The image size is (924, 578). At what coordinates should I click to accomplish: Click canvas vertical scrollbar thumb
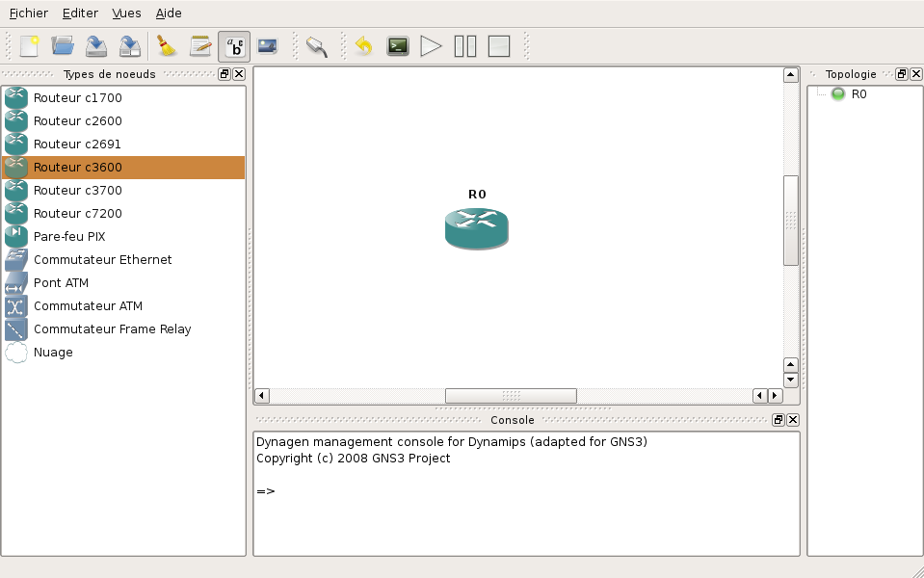(791, 221)
